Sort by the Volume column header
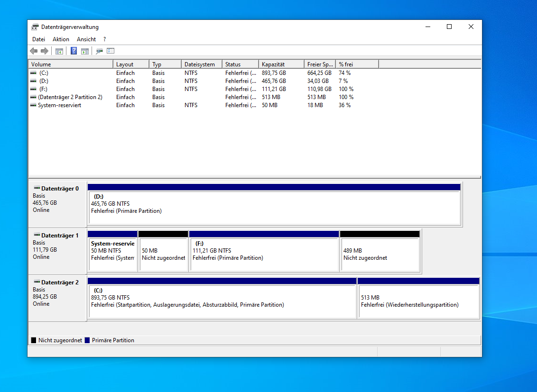The width and height of the screenshot is (537, 392). pyautogui.click(x=71, y=64)
